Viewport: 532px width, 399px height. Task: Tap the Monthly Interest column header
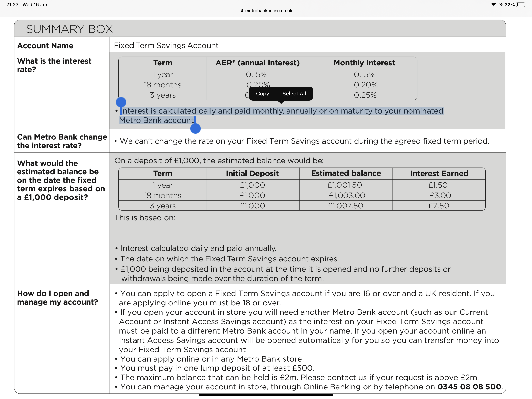(x=364, y=63)
